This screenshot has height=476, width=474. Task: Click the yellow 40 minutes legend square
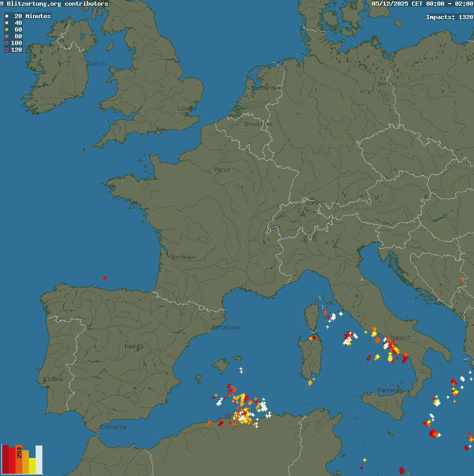(x=7, y=23)
